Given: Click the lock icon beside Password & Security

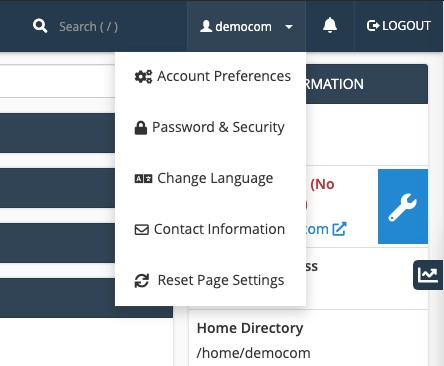Looking at the screenshot, I should point(141,128).
